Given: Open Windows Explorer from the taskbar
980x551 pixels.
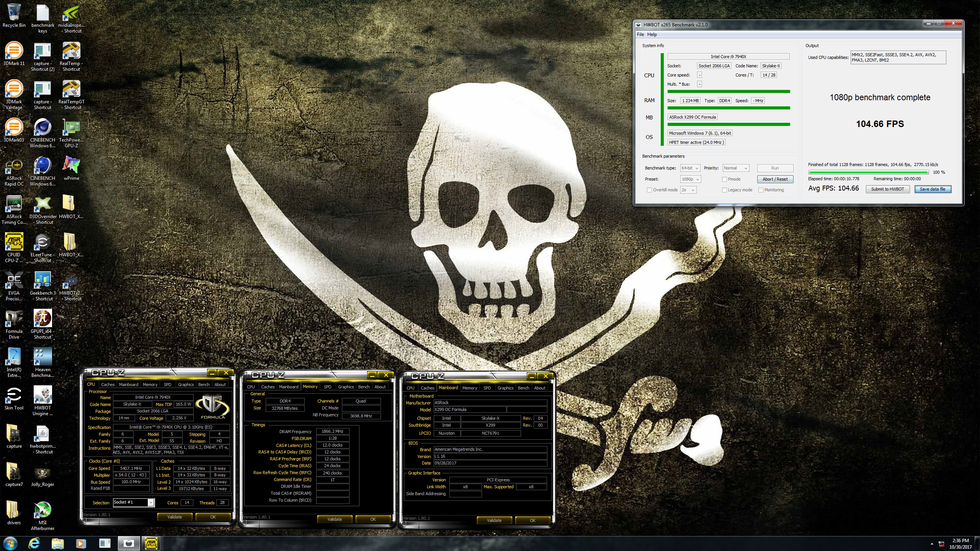Looking at the screenshot, I should (57, 543).
